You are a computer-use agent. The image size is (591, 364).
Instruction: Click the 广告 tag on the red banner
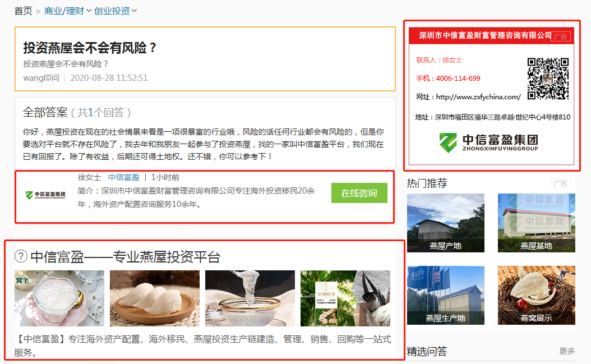pyautogui.click(x=561, y=36)
